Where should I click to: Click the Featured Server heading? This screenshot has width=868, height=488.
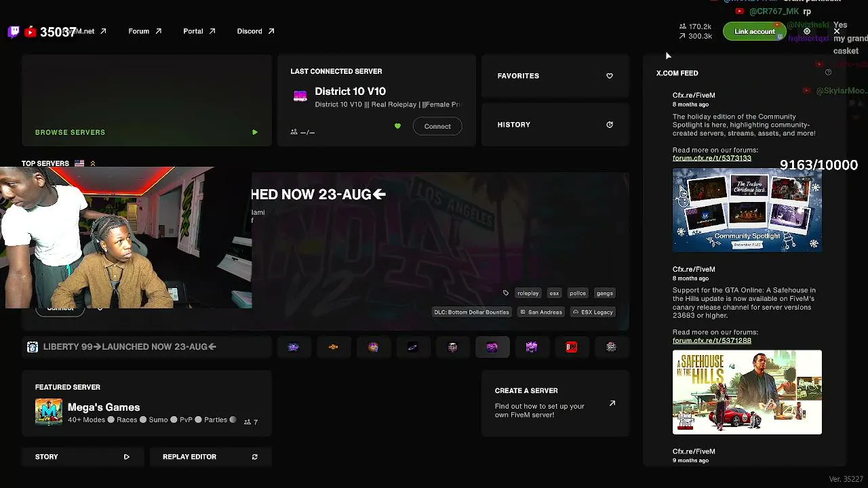click(68, 387)
